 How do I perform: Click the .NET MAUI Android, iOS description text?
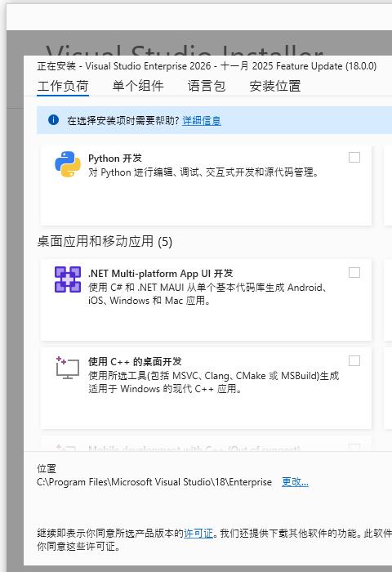(207, 293)
